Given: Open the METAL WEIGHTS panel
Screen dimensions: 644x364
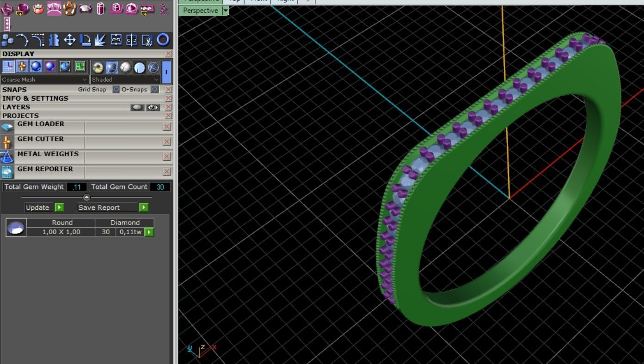Looking at the screenshot, I should point(48,154).
